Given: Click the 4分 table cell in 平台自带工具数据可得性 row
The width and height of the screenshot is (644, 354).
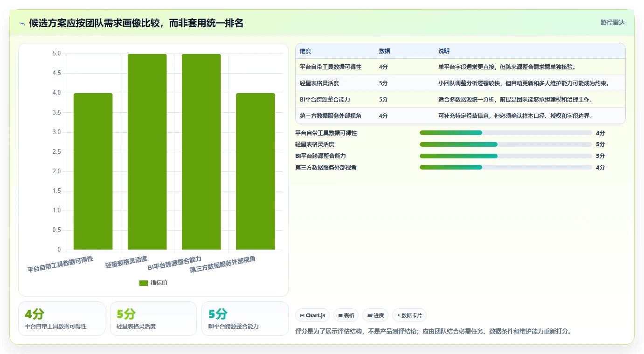Looking at the screenshot, I should (383, 67).
